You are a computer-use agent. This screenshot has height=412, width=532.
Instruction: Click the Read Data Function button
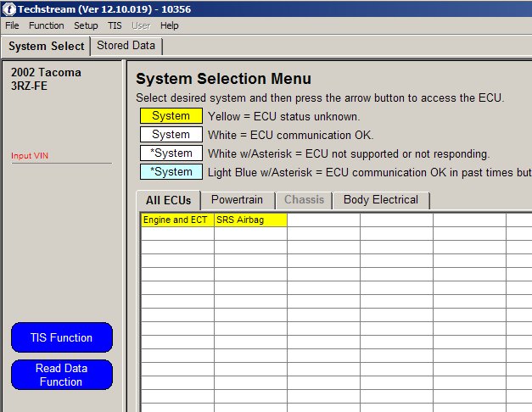point(61,375)
